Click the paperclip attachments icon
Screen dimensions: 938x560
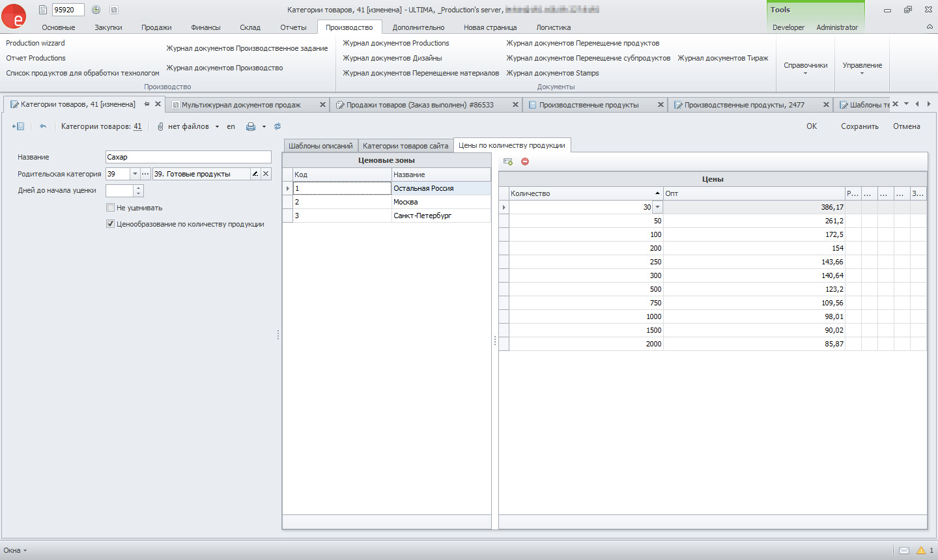coord(160,126)
